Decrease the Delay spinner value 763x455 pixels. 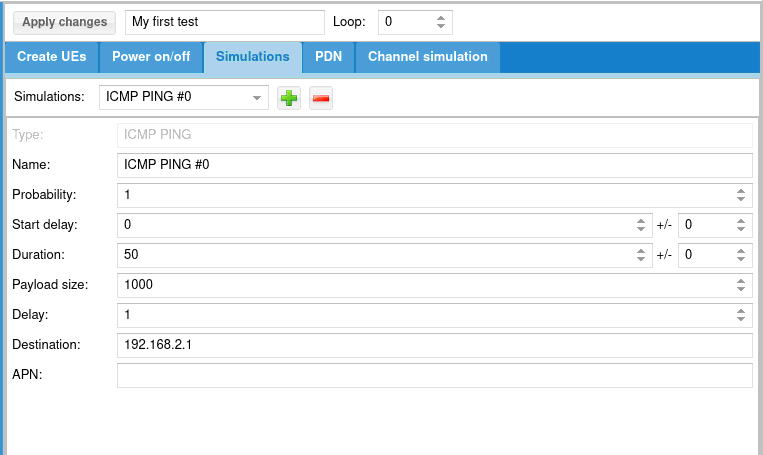[741, 320]
